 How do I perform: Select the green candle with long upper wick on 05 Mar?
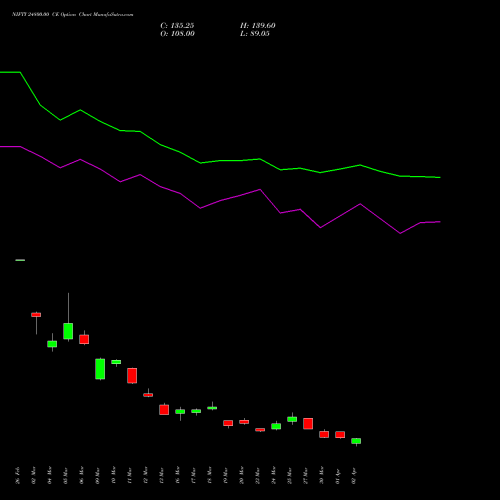[68, 331]
